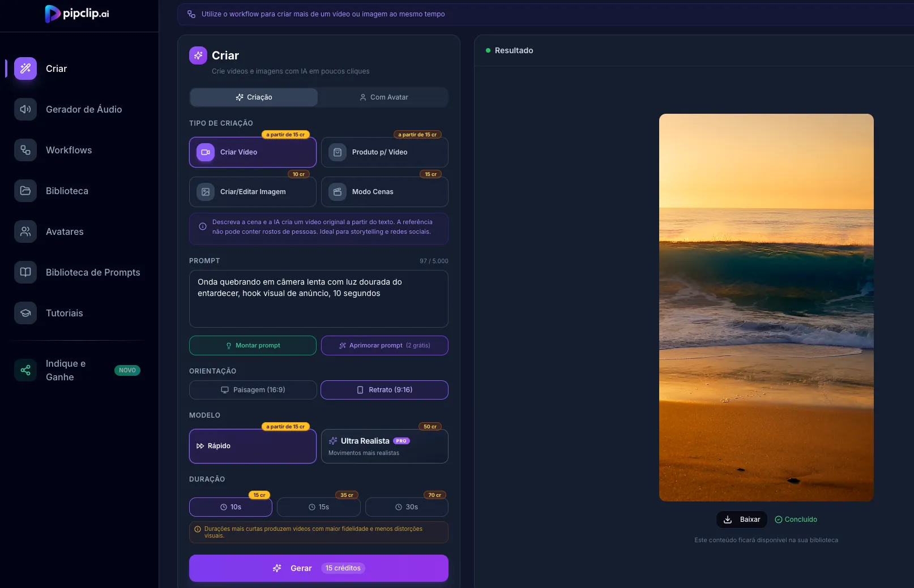Viewport: 914px width, 588px height.
Task: Click the info icon in description box
Action: [203, 226]
